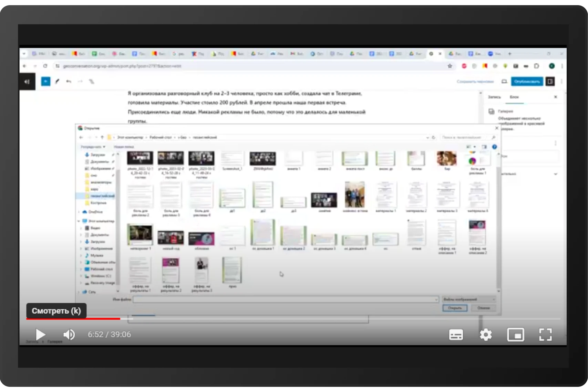Viewport: 588px width, 392px height.
Task: Bookmark the page with star icon
Action: click(450, 66)
